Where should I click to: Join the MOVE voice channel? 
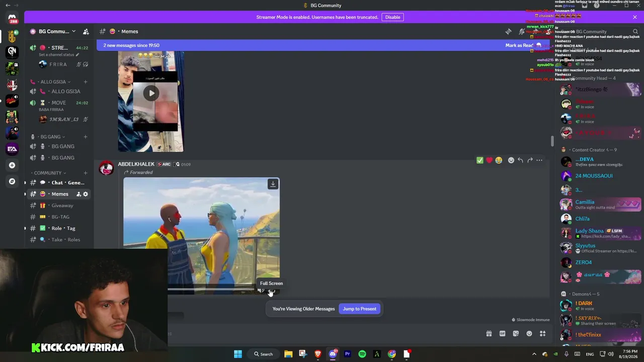click(x=59, y=103)
